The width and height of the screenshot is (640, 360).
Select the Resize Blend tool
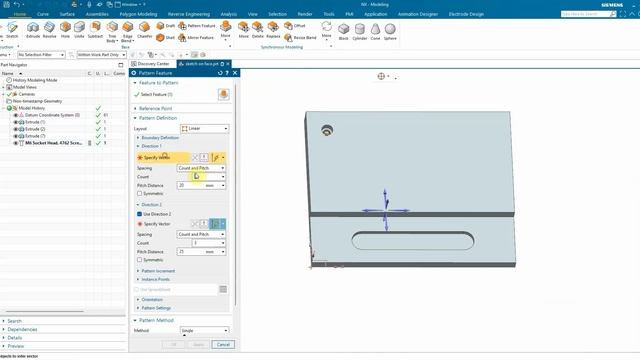[x=300, y=38]
